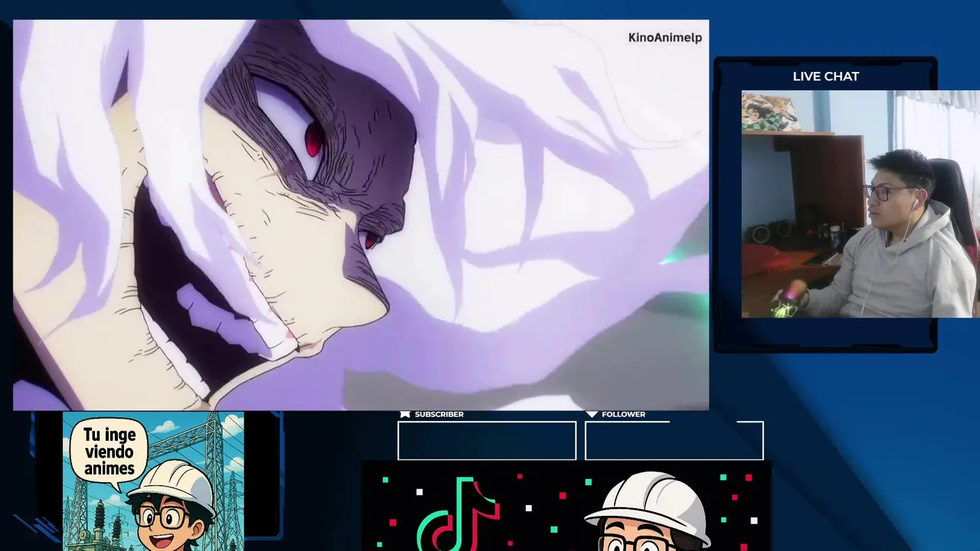Click the LIVE CHAT heading

(x=825, y=77)
